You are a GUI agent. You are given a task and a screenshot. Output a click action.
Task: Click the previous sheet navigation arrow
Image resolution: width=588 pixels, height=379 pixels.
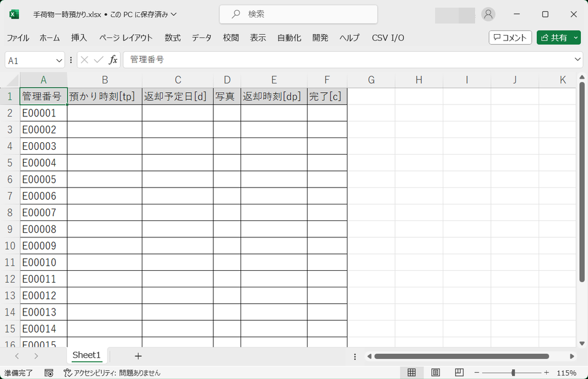coord(17,356)
